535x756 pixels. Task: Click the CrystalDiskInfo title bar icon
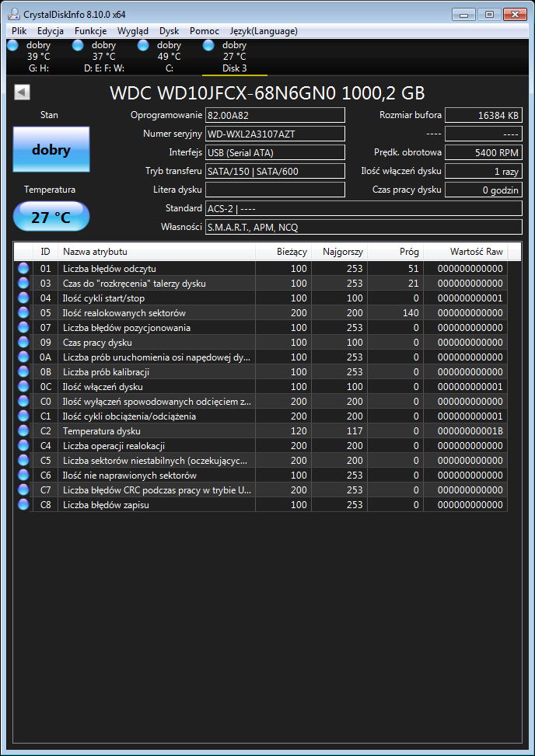[15, 15]
